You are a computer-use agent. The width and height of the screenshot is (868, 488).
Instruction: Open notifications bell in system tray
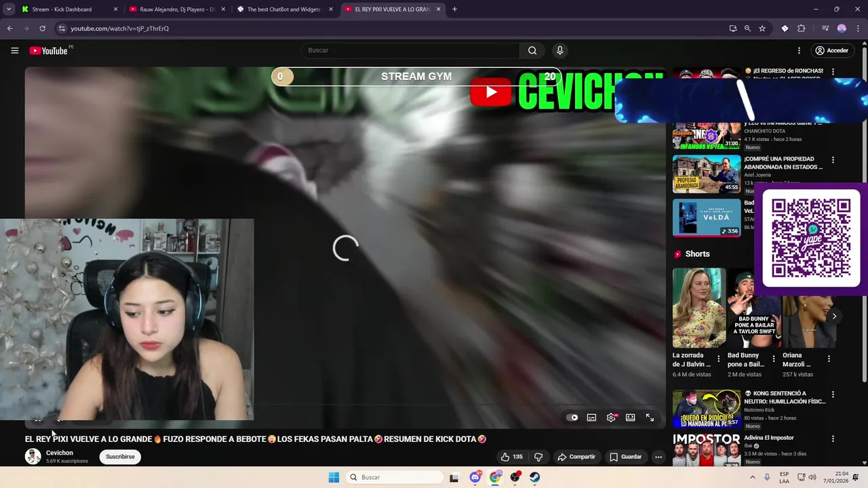click(x=857, y=477)
